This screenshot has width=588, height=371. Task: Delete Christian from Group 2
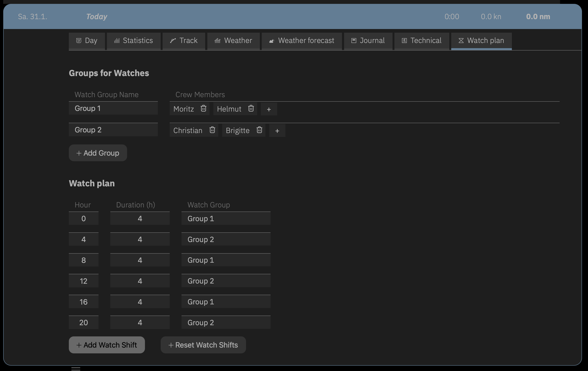click(212, 130)
